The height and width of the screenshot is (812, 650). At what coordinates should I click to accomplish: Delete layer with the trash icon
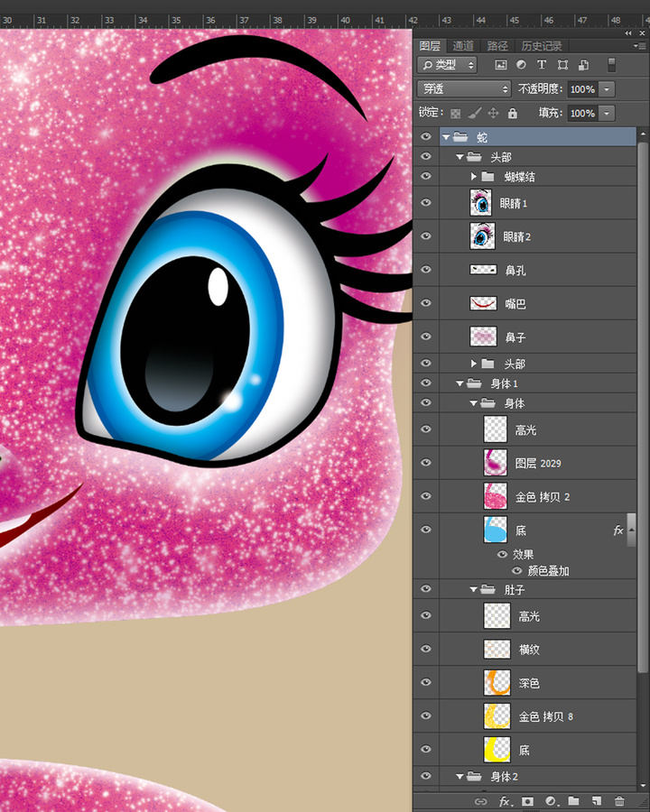pos(619,802)
